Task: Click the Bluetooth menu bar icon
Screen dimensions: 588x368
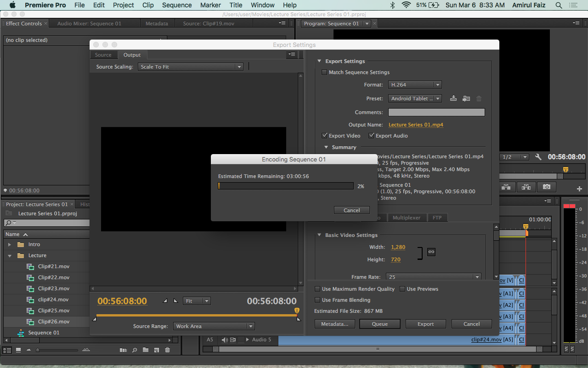Action: coord(392,5)
